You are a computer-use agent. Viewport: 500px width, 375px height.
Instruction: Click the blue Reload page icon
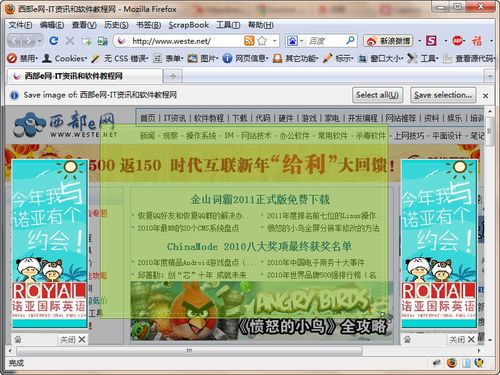[53, 41]
